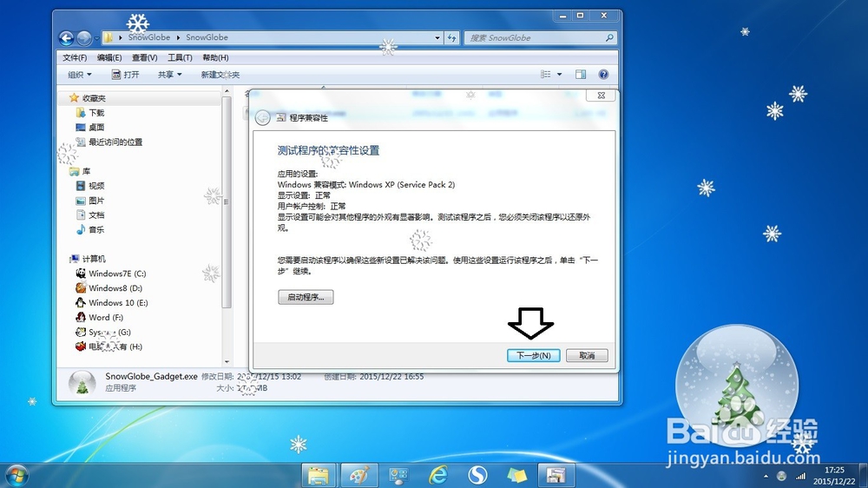Click the Explorer forward navigation arrow
868x488 pixels.
pyautogui.click(x=84, y=37)
